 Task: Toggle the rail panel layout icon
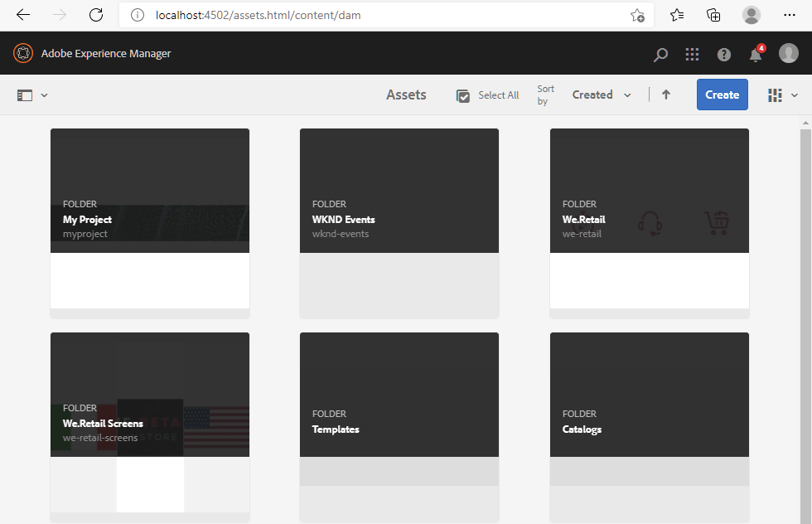pyautogui.click(x=25, y=95)
